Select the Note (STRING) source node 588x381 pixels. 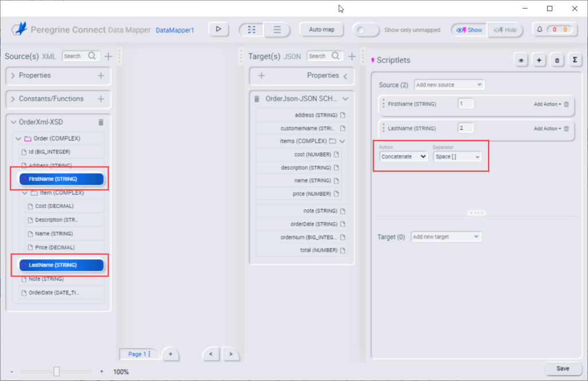[61, 279]
